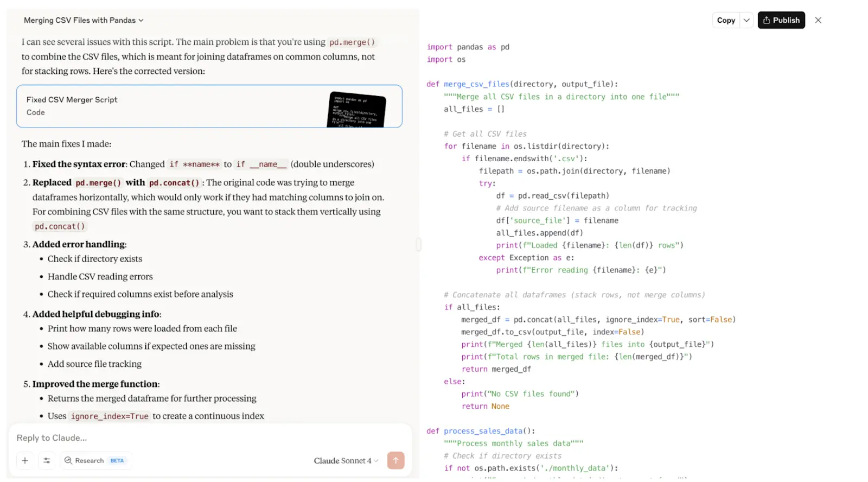Open the Merging CSV Files with Pandas title menu
Viewport: 868px width, 482px height.
[84, 20]
